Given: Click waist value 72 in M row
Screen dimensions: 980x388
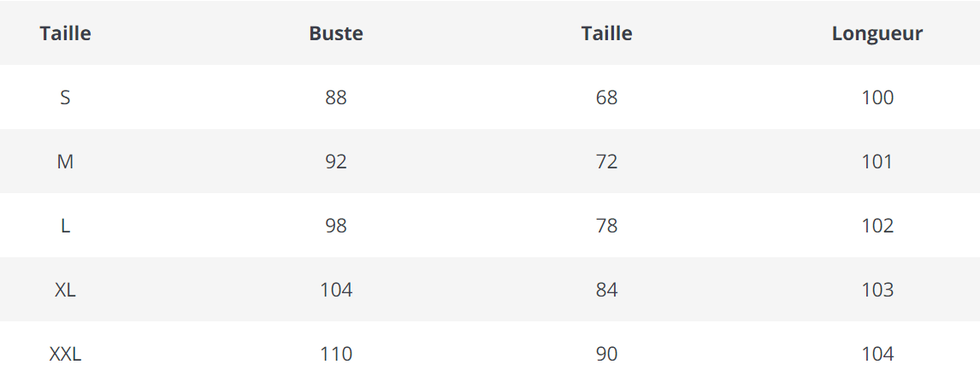Looking at the screenshot, I should (x=606, y=162).
